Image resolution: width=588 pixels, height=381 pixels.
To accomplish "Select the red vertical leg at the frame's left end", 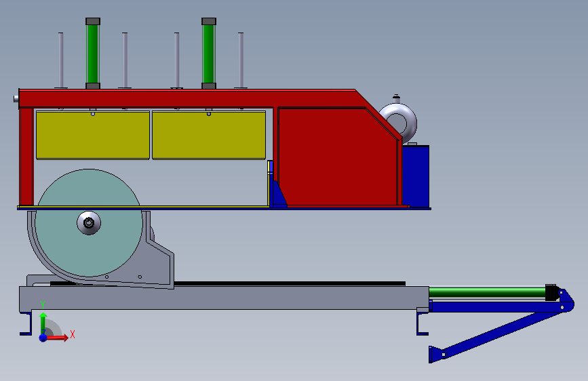I will coord(26,157).
